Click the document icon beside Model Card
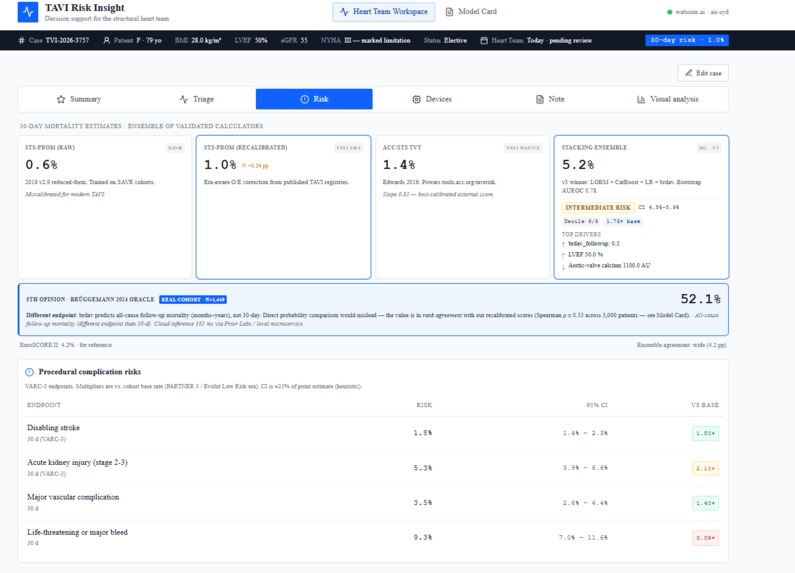The height and width of the screenshot is (573, 795). [x=449, y=12]
